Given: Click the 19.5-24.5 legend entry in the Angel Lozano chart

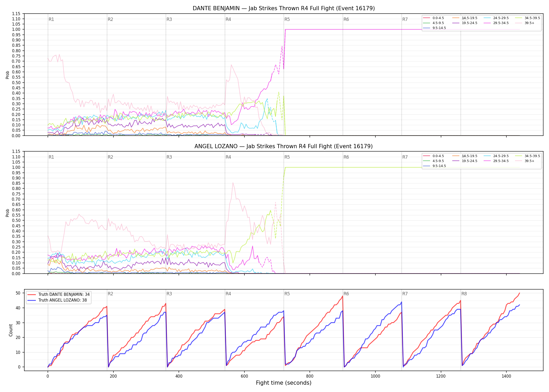Looking at the screenshot, I should (465, 161).
